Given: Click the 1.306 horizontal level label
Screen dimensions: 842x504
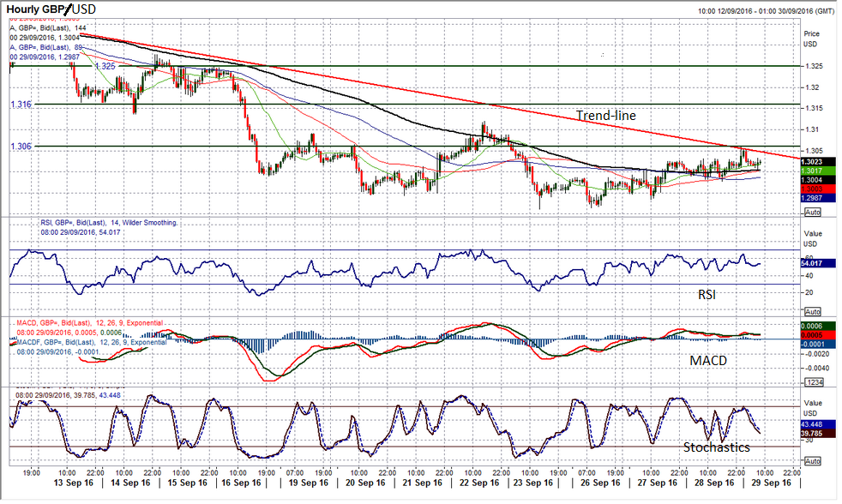Looking at the screenshot, I should 21,147.
